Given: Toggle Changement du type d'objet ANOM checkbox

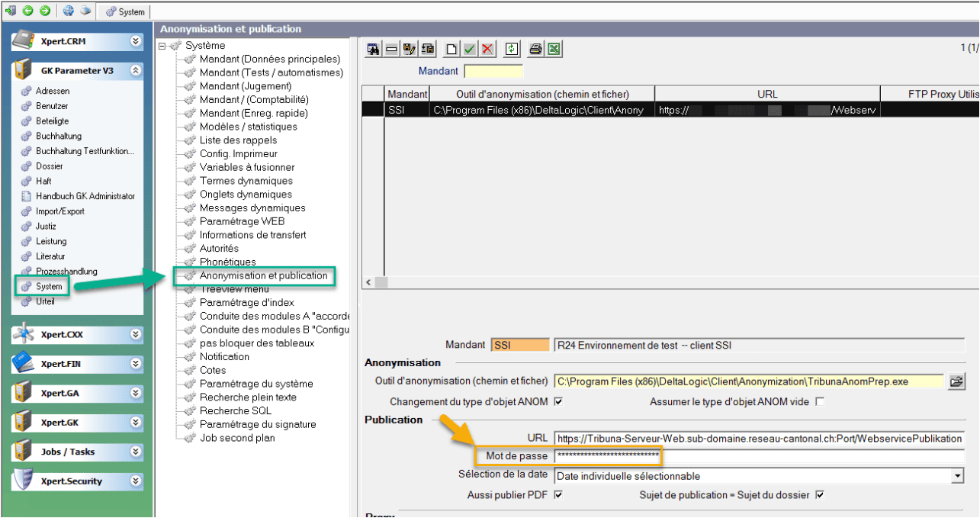Looking at the screenshot, I should click(x=558, y=401).
